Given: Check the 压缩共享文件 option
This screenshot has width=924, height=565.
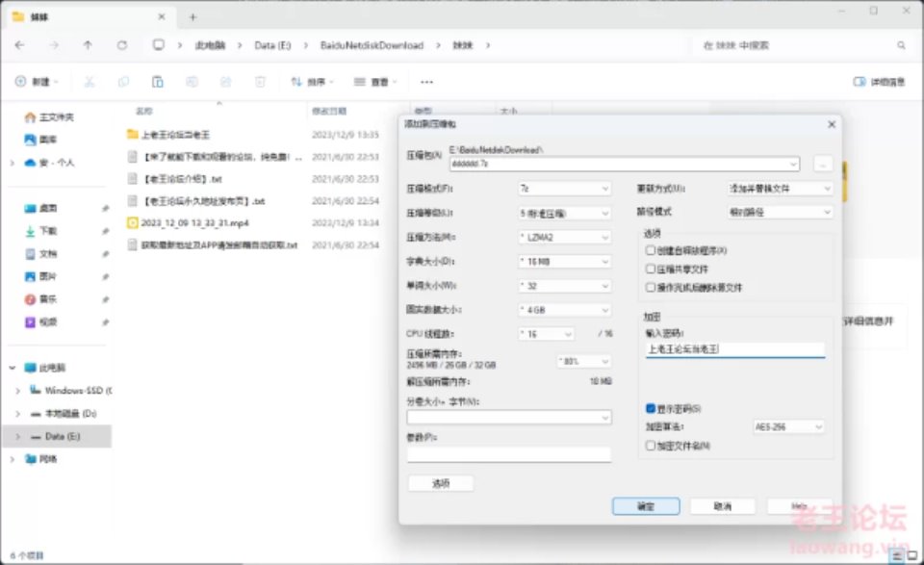Looking at the screenshot, I should 649,268.
